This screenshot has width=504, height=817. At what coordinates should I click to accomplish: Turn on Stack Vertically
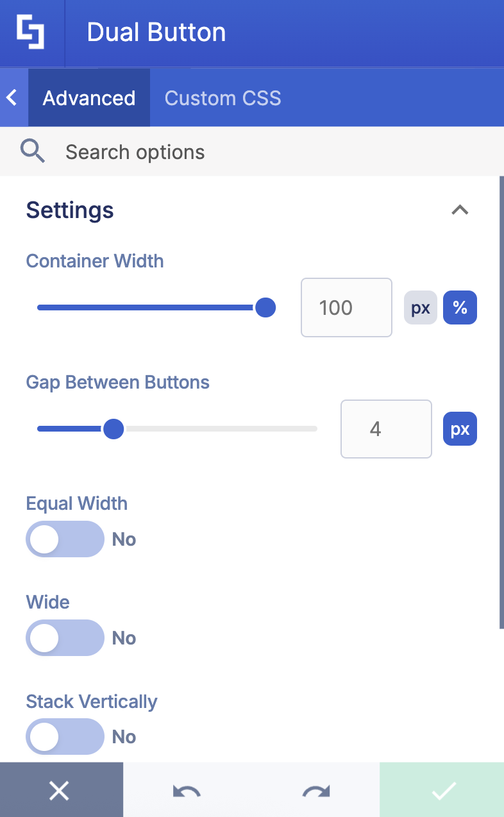click(x=65, y=736)
